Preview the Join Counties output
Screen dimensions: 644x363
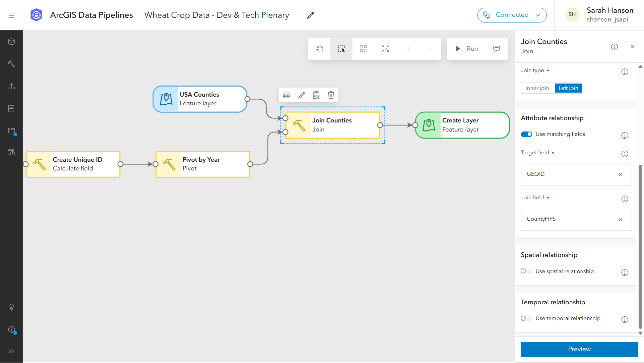tap(579, 349)
